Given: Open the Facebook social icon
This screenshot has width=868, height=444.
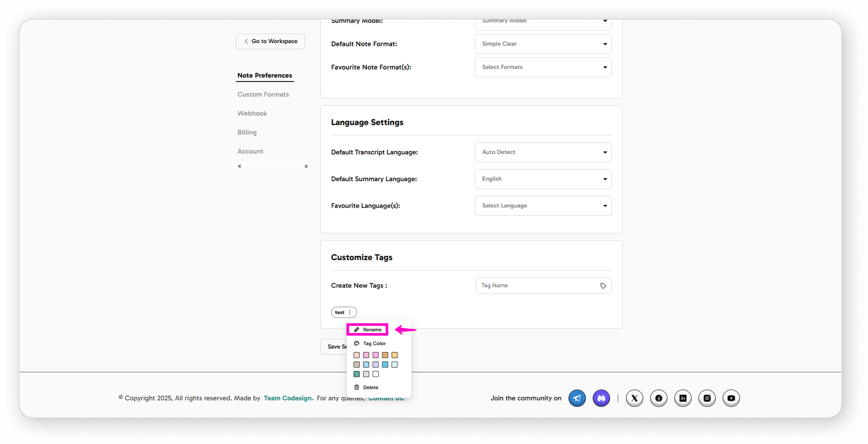Looking at the screenshot, I should 658,398.
